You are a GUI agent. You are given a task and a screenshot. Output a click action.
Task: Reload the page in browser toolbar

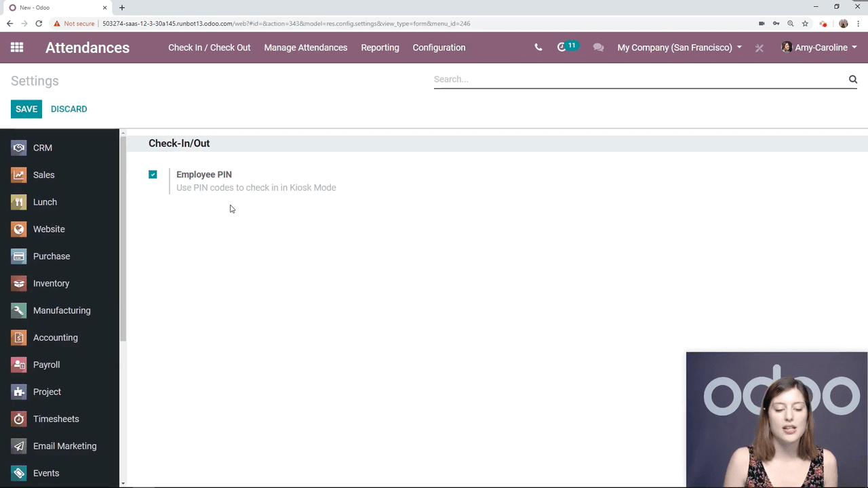pyautogui.click(x=39, y=24)
